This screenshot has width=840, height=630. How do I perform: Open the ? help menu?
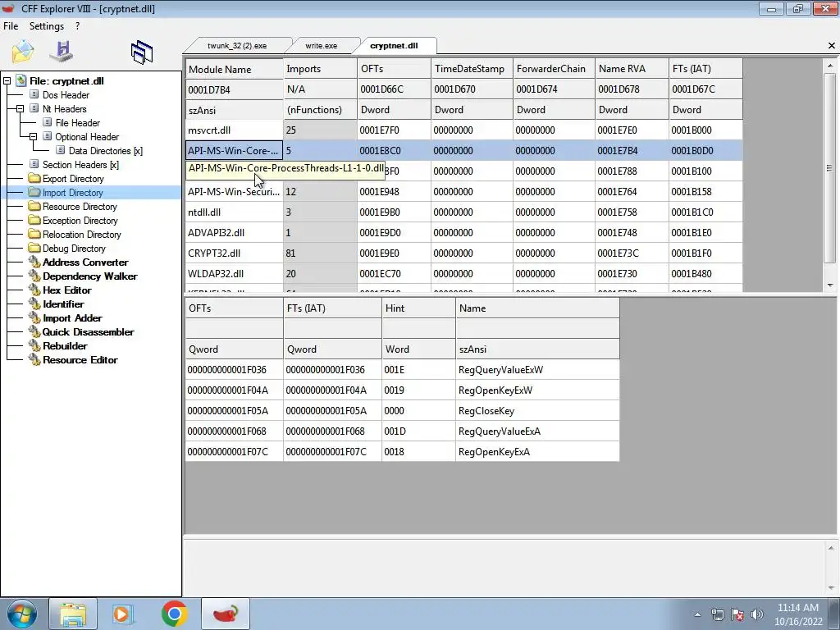[x=78, y=25]
